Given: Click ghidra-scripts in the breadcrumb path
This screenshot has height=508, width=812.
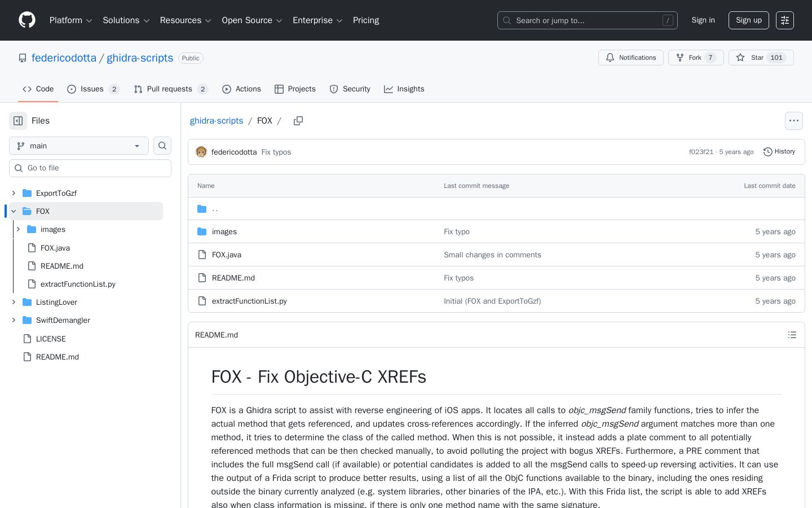Looking at the screenshot, I should (217, 121).
